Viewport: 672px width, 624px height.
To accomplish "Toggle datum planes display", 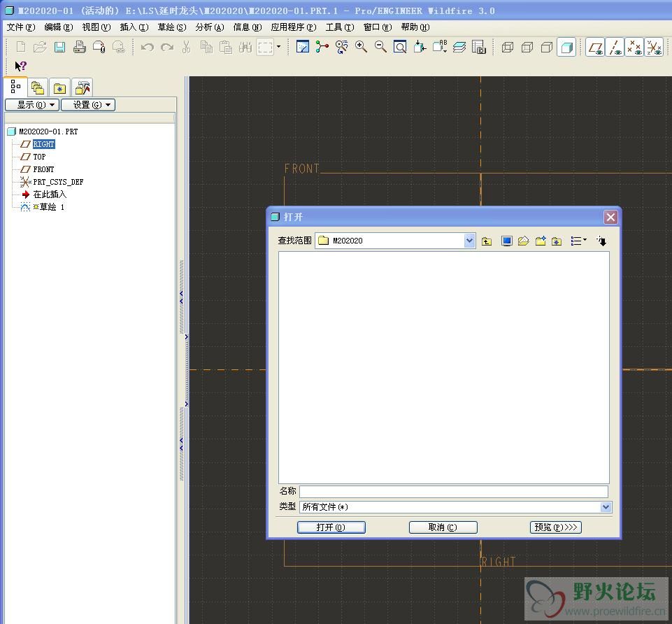I will [x=595, y=47].
